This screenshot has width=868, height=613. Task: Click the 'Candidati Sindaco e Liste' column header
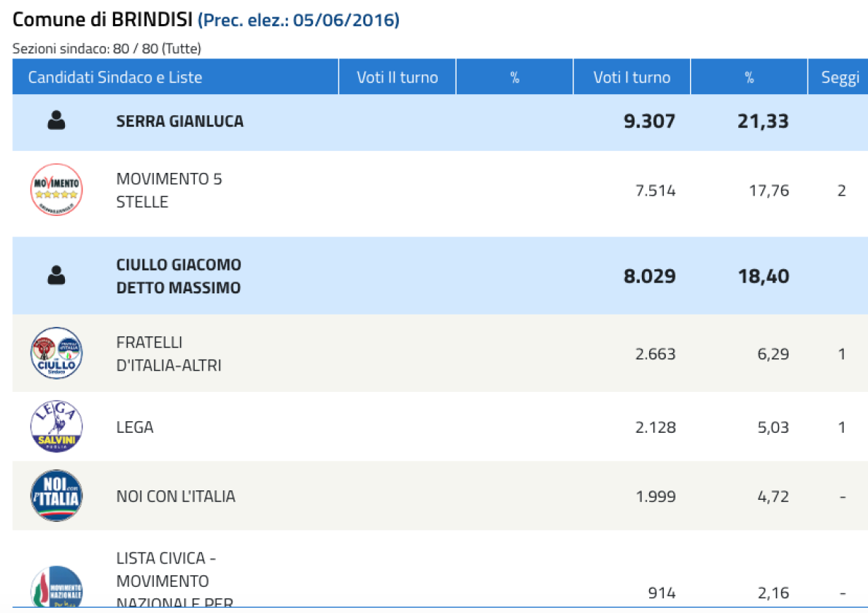(x=115, y=77)
